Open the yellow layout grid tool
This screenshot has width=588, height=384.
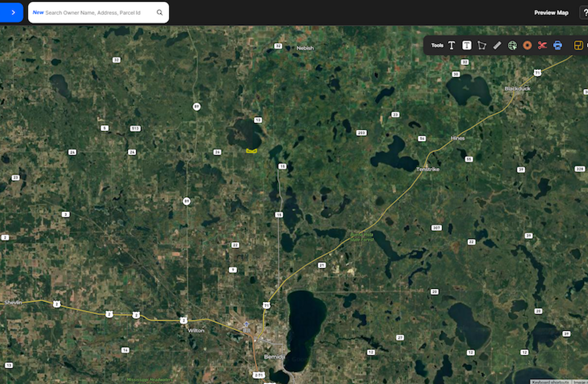coord(578,45)
